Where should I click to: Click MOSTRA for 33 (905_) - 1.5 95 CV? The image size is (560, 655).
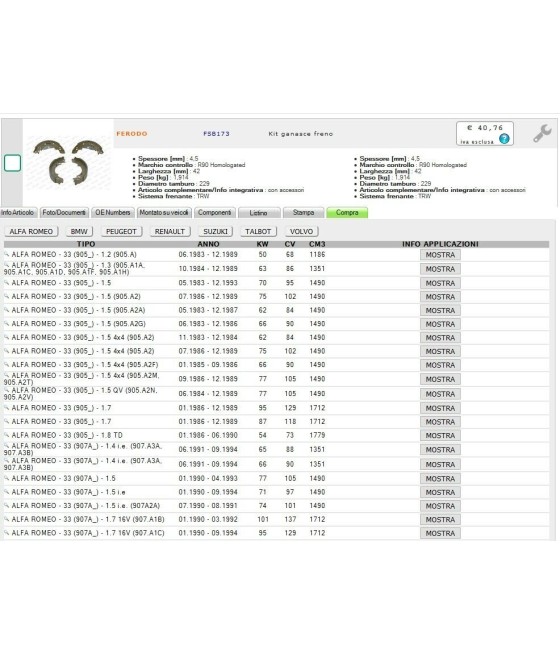pyautogui.click(x=440, y=283)
